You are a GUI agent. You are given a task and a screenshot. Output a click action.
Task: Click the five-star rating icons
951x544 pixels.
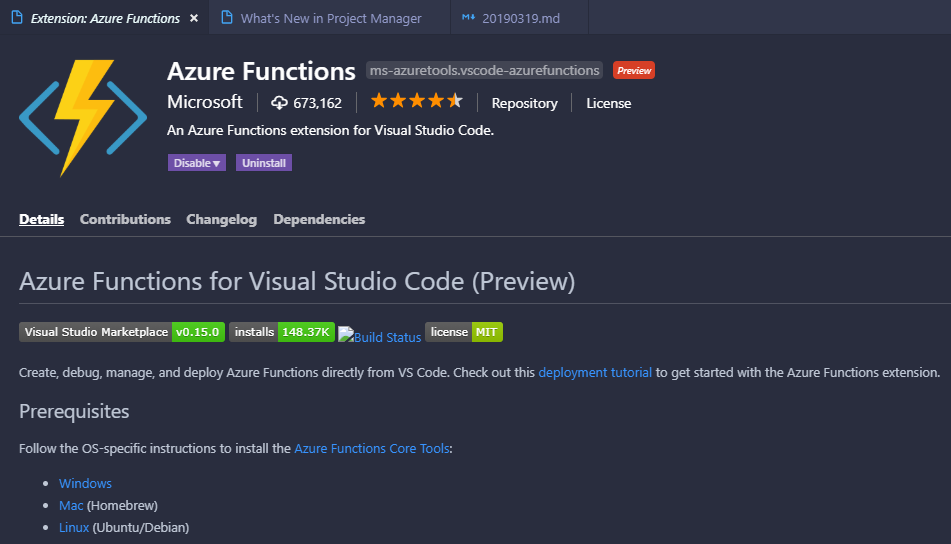tap(416, 101)
